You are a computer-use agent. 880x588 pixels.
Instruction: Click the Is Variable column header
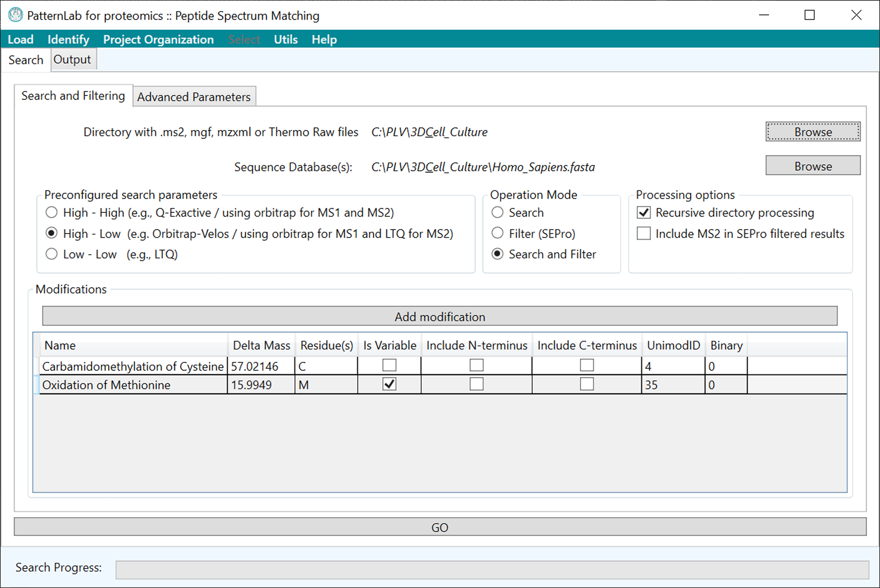pyautogui.click(x=390, y=345)
